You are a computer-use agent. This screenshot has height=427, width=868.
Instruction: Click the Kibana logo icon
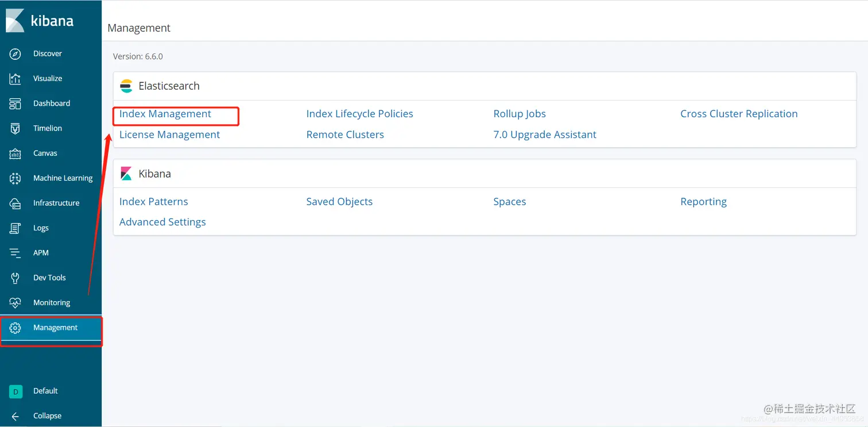[x=15, y=20]
